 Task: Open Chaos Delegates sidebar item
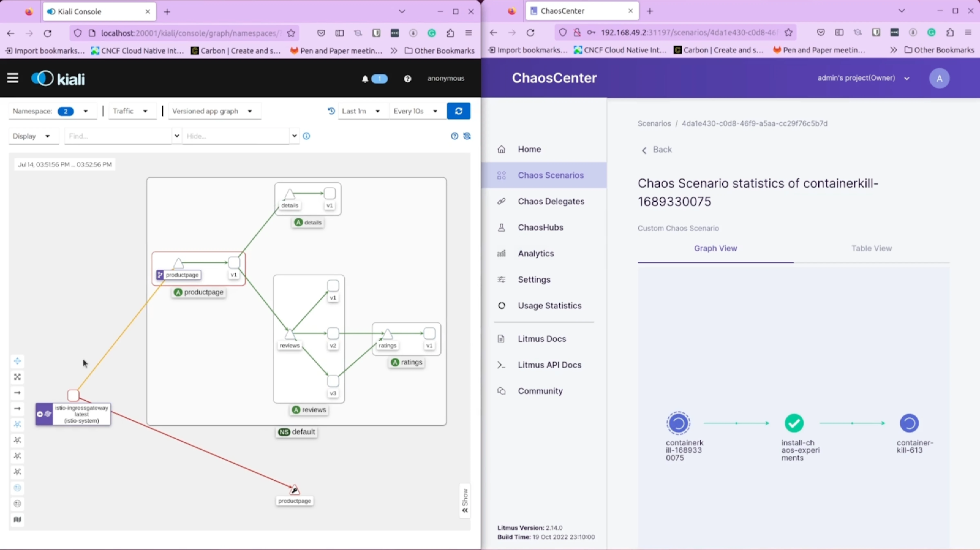[544, 201]
